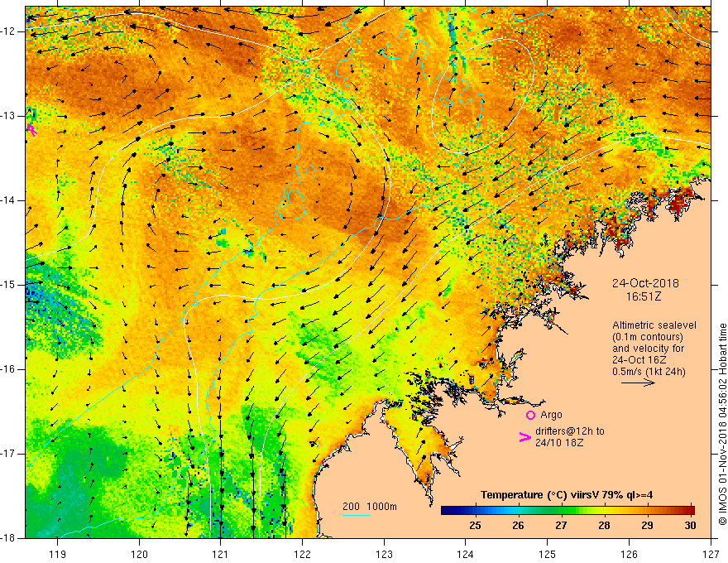Click the 'Altimetric sealevel' legend text
This screenshot has width=728, height=563.
[654, 325]
